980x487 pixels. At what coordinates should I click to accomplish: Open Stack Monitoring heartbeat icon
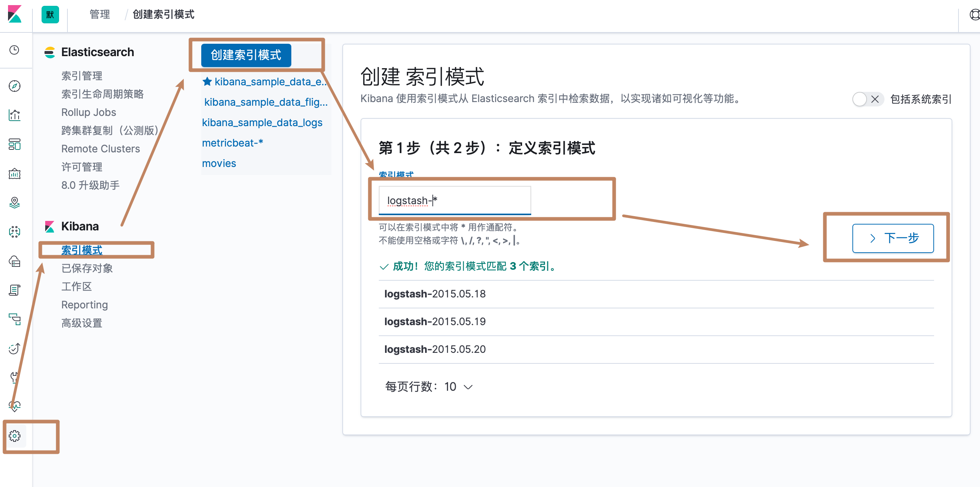click(15, 406)
